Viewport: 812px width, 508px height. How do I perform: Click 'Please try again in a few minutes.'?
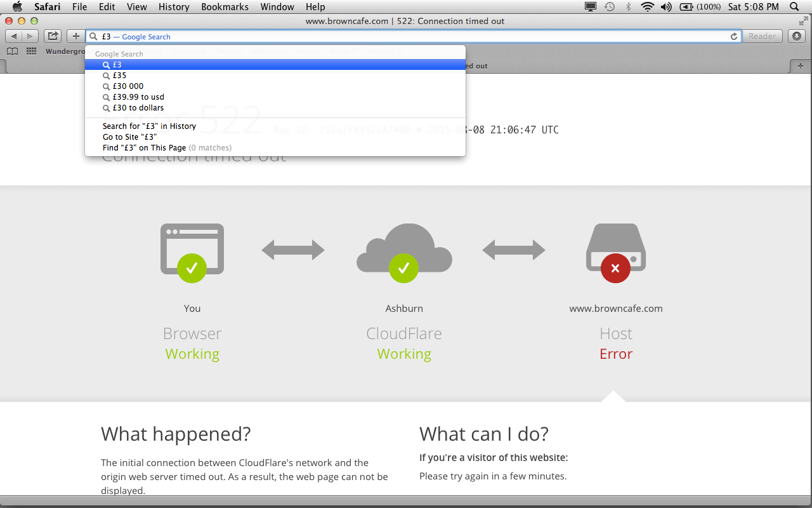point(493,476)
